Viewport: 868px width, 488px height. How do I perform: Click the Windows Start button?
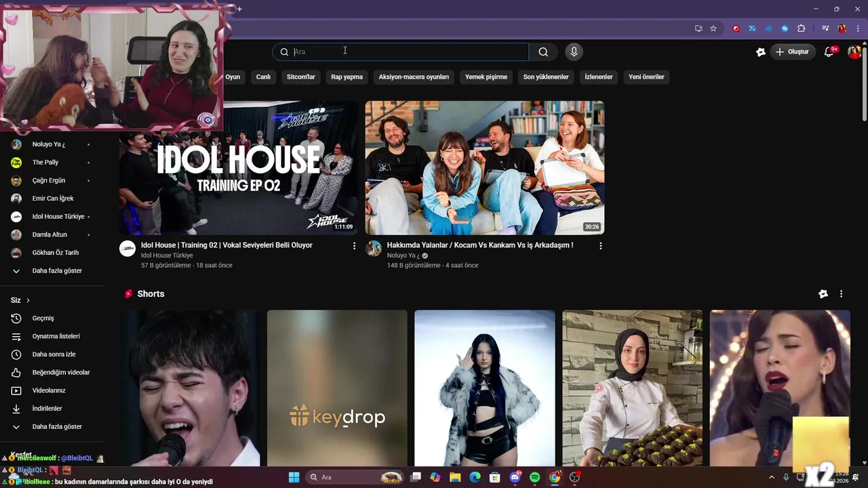click(x=294, y=477)
